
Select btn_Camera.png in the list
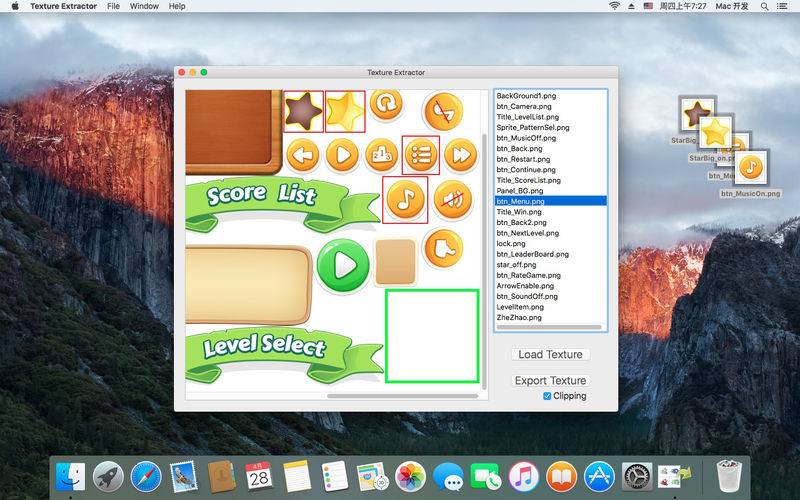[551, 106]
